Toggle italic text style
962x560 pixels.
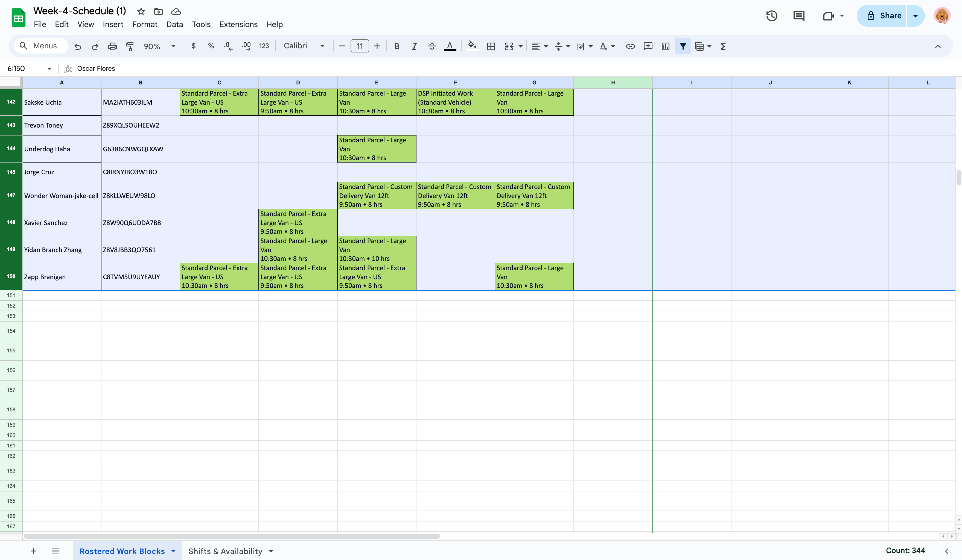414,46
